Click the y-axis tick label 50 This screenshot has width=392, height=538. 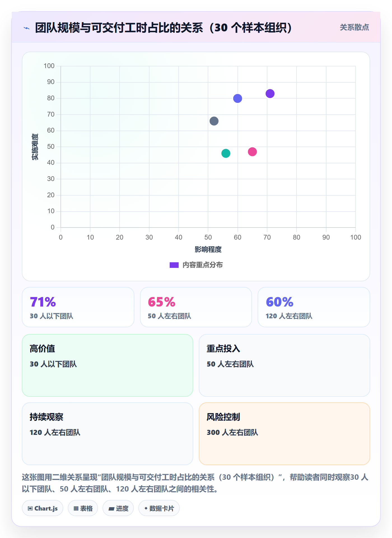pos(51,147)
